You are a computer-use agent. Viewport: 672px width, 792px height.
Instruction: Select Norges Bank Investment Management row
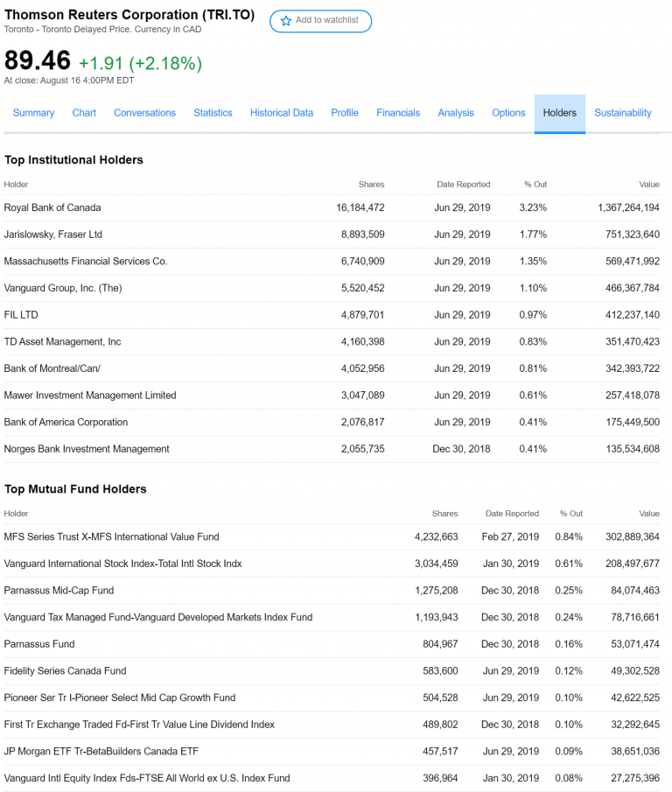point(332,449)
